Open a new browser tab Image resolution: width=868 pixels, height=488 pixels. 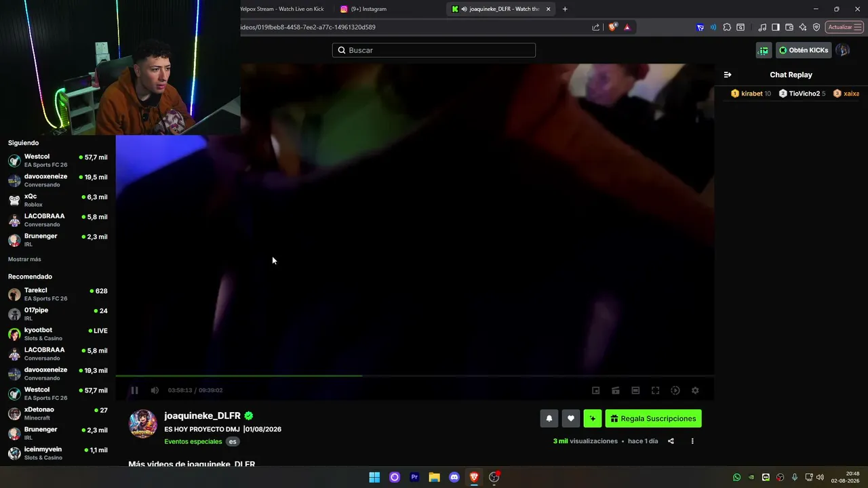pyautogui.click(x=565, y=9)
